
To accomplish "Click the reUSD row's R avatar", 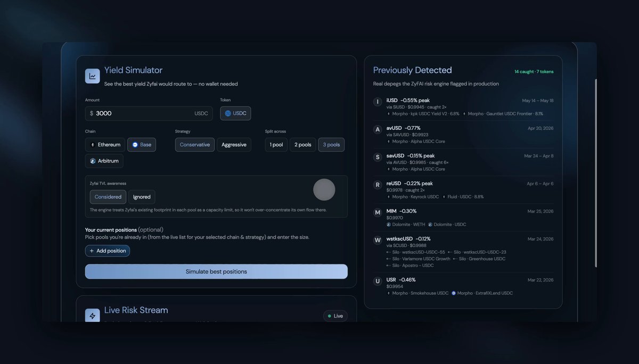I will (378, 185).
